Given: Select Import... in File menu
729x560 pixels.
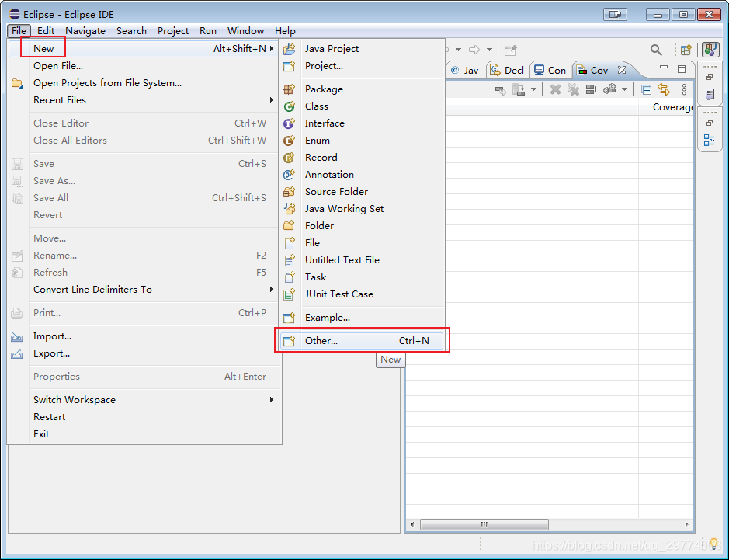Looking at the screenshot, I should coord(144,336).
